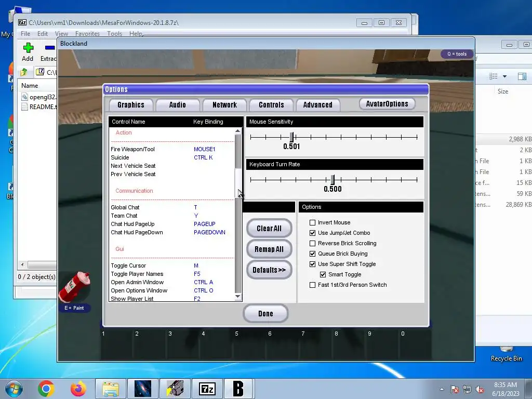Click the control list scroll up arrow
The height and width of the screenshot is (399, 532).
click(238, 131)
